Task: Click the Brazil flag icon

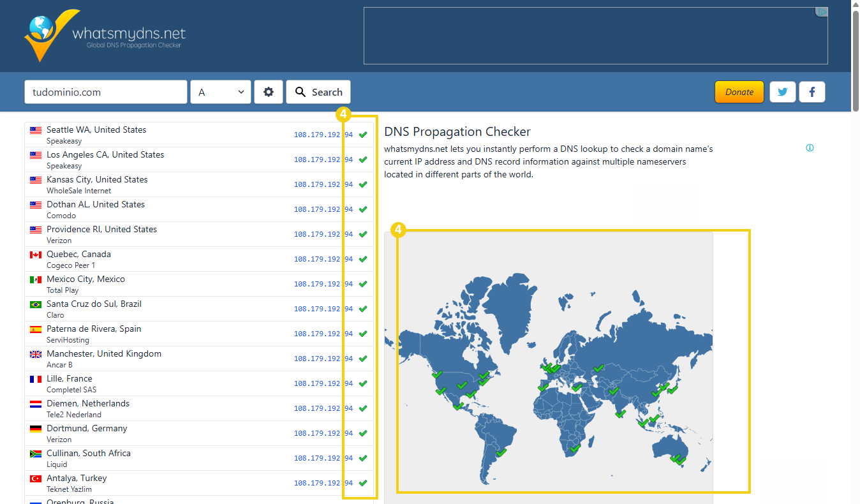Action: (36, 305)
